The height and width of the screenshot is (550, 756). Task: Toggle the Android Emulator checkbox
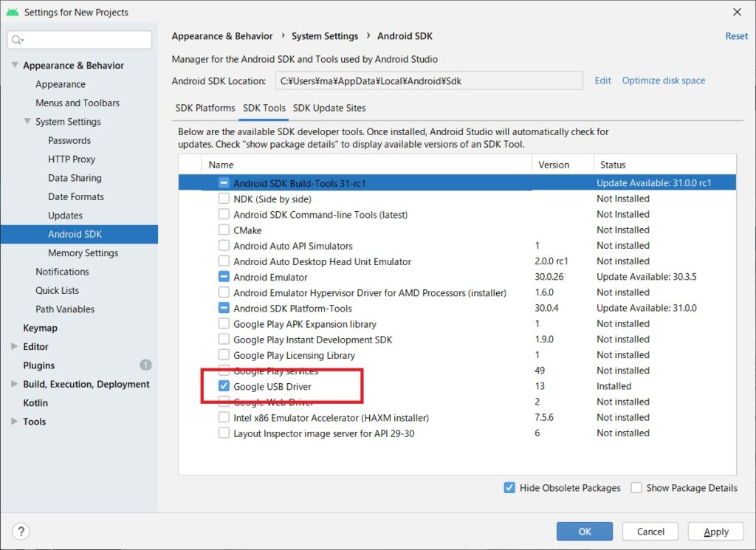(224, 277)
